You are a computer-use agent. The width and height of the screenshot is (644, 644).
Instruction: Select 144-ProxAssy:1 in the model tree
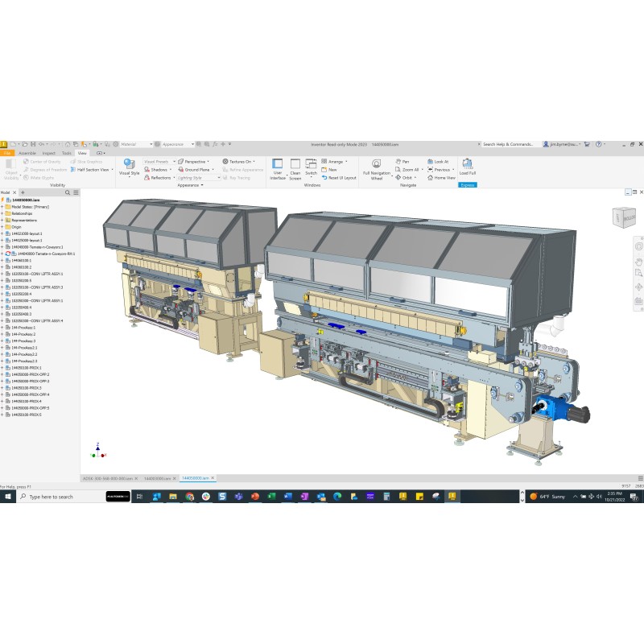[x=23, y=328]
